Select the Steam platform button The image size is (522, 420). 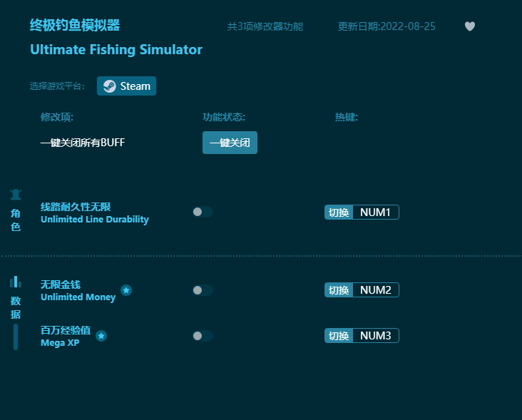point(126,86)
